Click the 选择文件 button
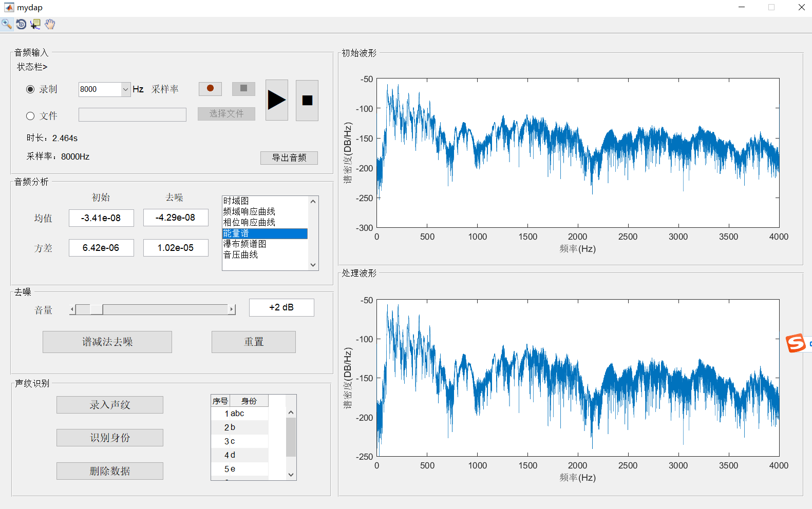The width and height of the screenshot is (812, 509). click(x=226, y=114)
